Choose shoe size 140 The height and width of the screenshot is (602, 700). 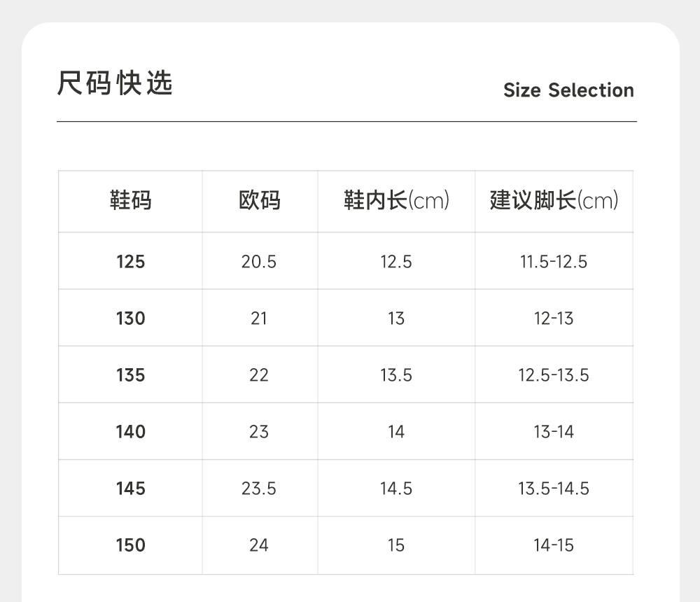point(131,432)
